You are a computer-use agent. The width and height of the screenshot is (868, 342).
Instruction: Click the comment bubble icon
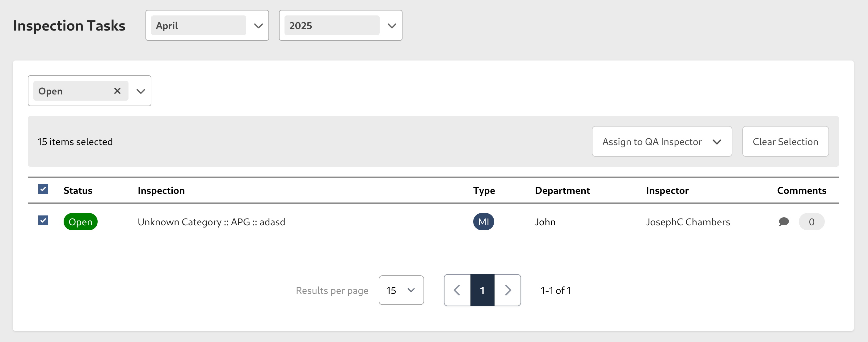(784, 222)
